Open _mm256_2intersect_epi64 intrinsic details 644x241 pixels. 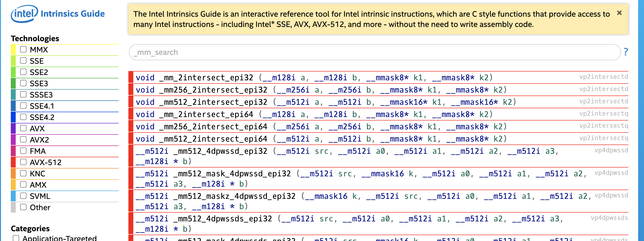coord(378,126)
